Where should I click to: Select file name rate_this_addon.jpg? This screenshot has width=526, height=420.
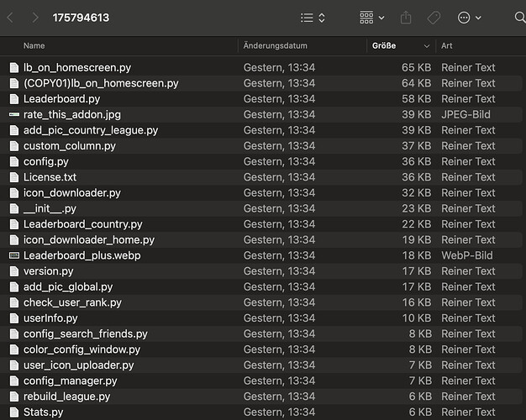click(72, 115)
